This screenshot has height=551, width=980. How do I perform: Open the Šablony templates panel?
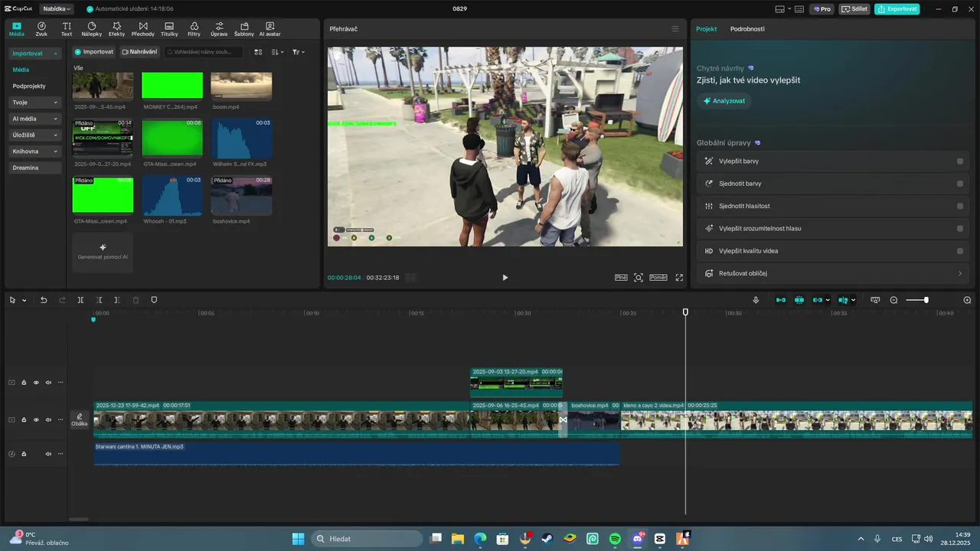tap(244, 29)
